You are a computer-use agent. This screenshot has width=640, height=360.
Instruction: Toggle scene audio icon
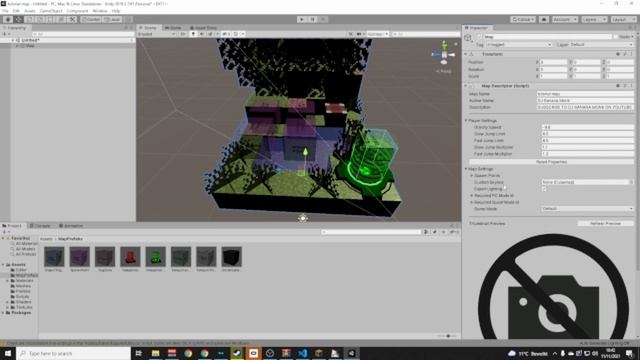tap(202, 34)
